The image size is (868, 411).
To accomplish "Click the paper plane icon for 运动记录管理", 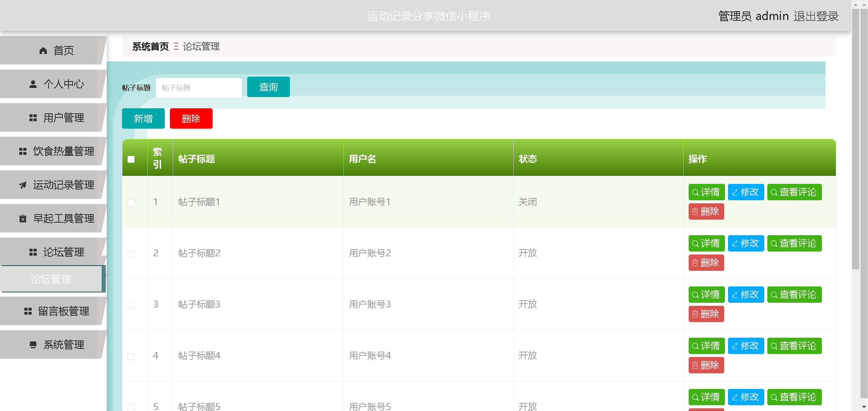I will (23, 185).
